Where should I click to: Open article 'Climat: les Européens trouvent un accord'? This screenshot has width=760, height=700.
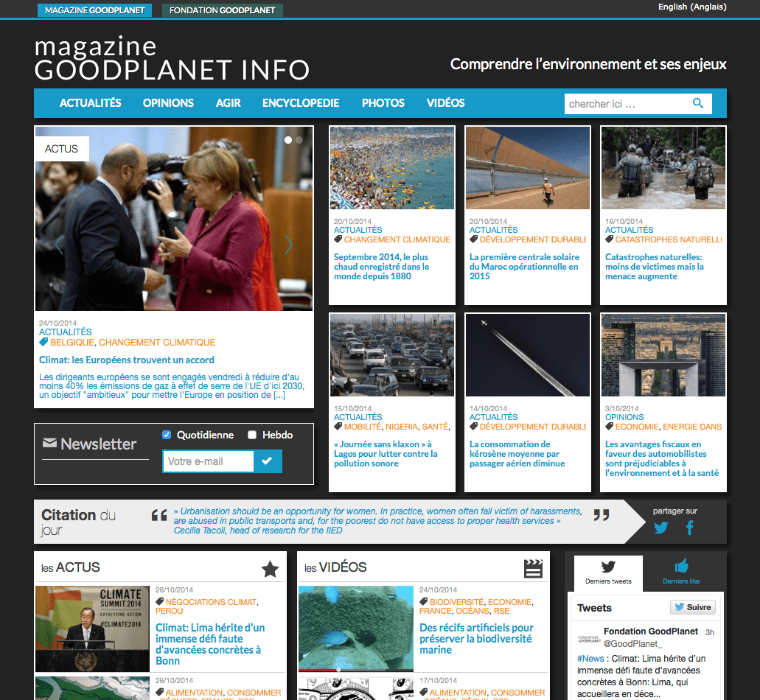pos(127,360)
